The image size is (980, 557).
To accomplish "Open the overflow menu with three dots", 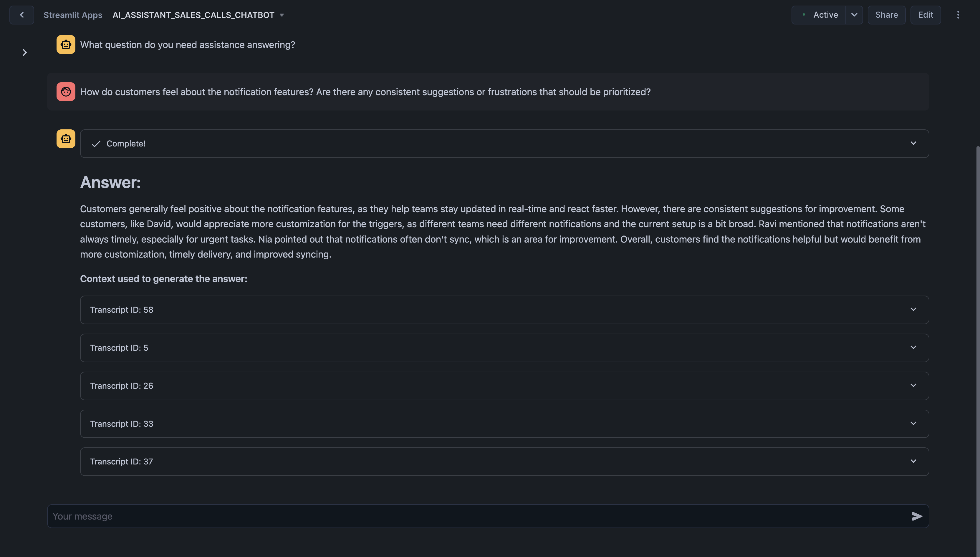I will pyautogui.click(x=958, y=14).
